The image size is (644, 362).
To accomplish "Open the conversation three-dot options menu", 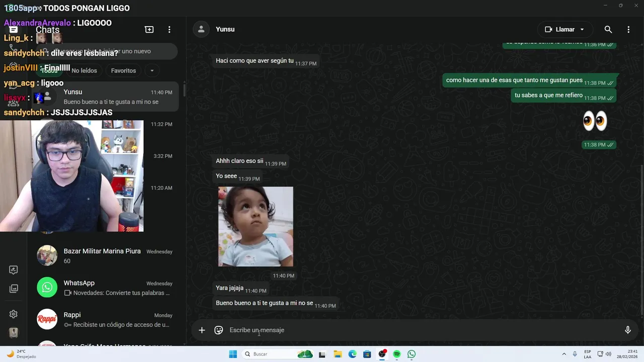I will (628, 29).
